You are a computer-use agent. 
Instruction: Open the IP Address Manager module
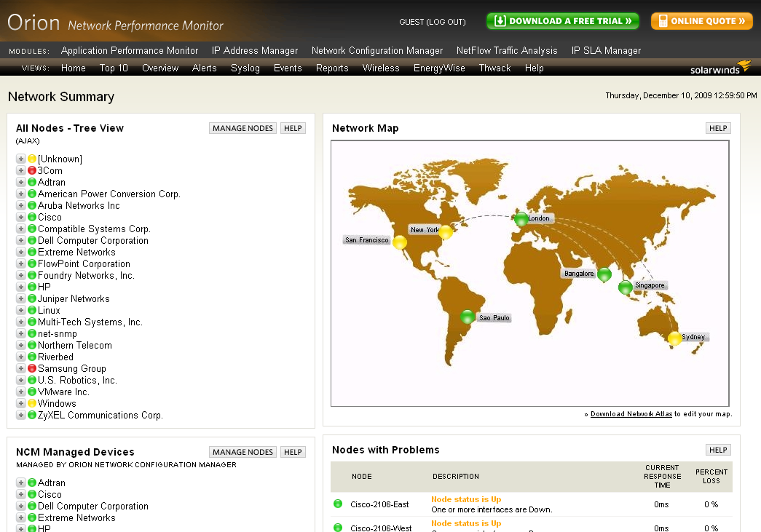click(255, 50)
